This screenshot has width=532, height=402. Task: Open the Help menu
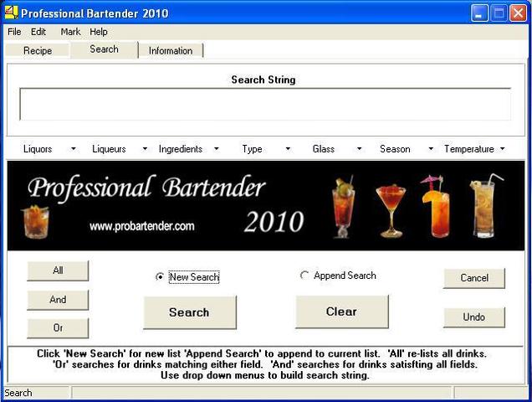click(x=99, y=32)
